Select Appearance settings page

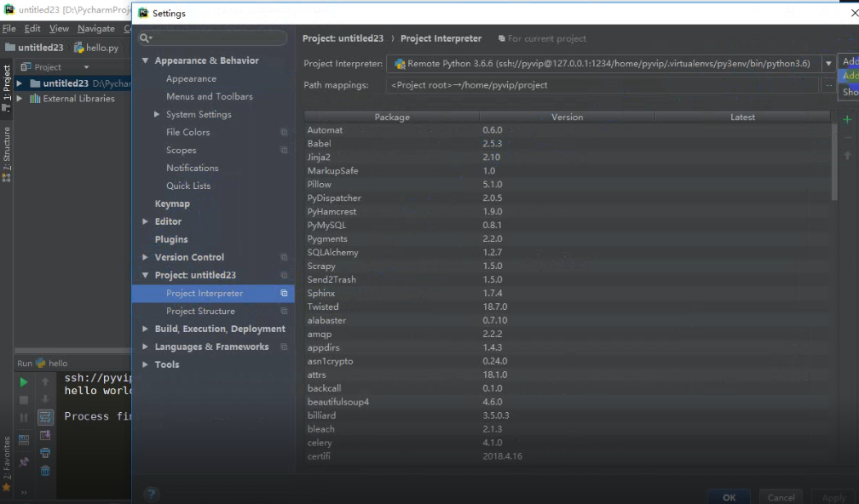(x=191, y=79)
